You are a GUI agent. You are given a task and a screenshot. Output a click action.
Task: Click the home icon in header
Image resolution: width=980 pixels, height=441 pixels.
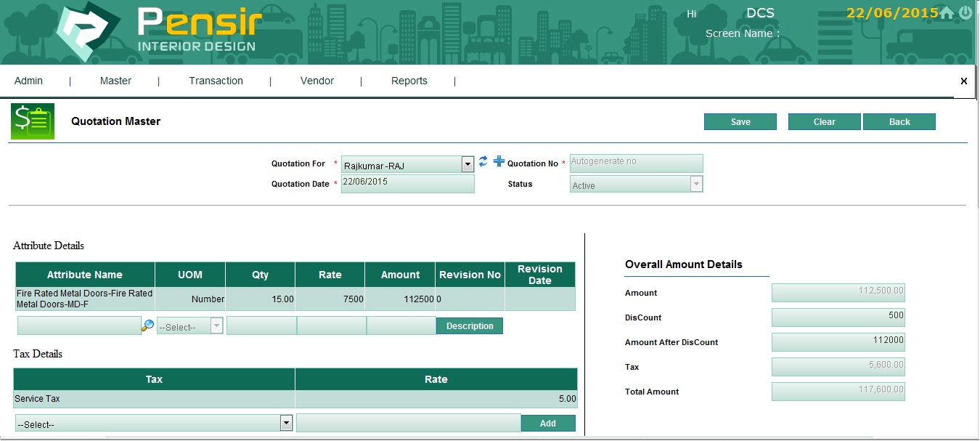(947, 13)
